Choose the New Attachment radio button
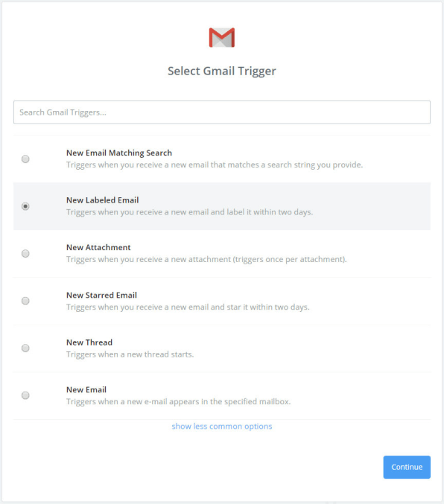The height and width of the screenshot is (504, 444). [x=25, y=253]
